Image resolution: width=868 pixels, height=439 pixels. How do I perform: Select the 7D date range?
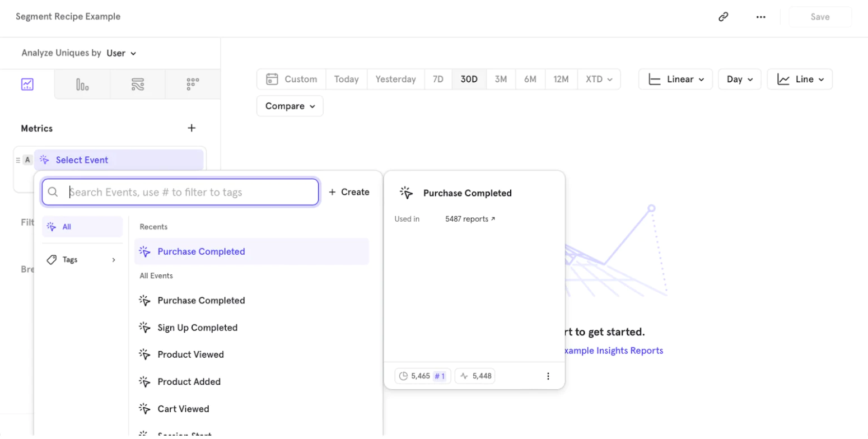[438, 79]
